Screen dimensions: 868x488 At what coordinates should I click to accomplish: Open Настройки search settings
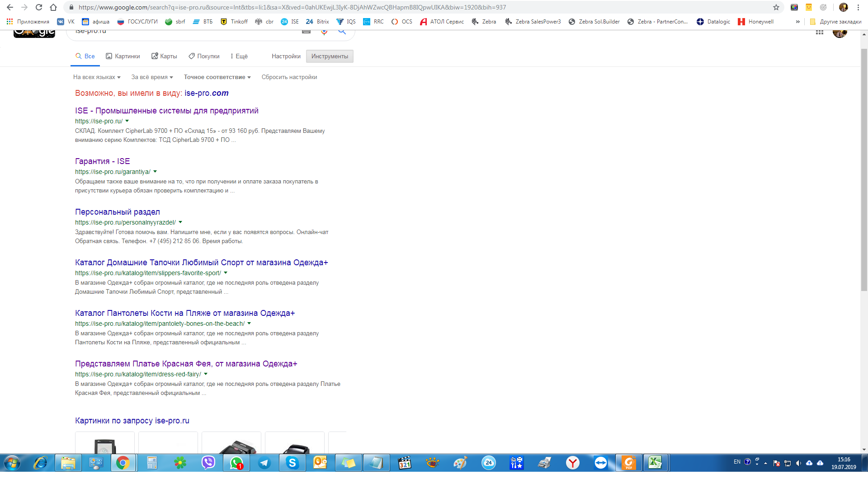pyautogui.click(x=286, y=56)
